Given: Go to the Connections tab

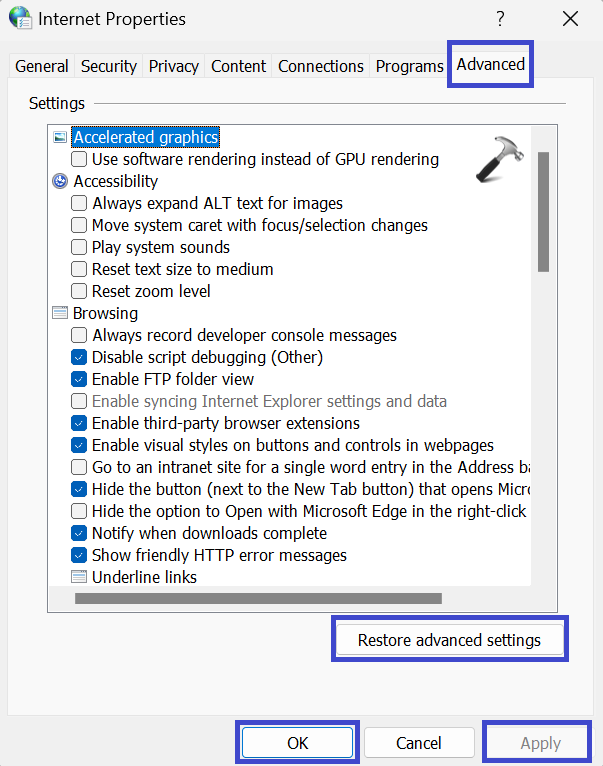Looking at the screenshot, I should click(321, 66).
